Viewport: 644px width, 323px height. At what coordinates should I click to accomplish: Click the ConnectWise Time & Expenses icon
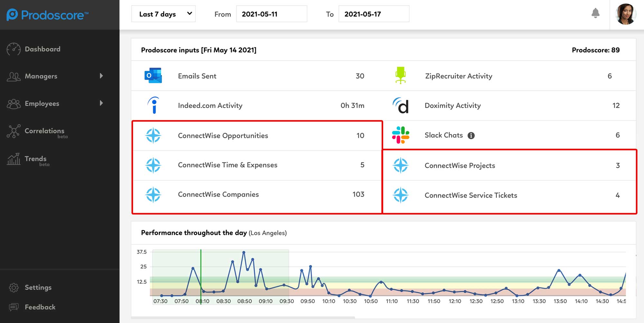coord(153,165)
